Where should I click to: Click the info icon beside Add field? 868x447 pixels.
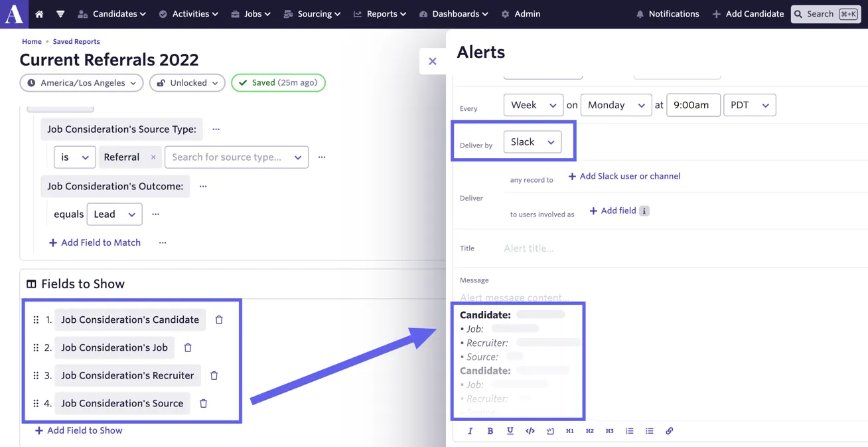[x=644, y=211]
